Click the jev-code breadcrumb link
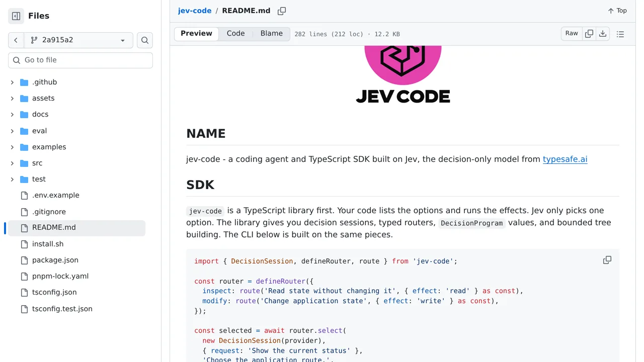Viewport: 644px width, 362px height. 195,11
